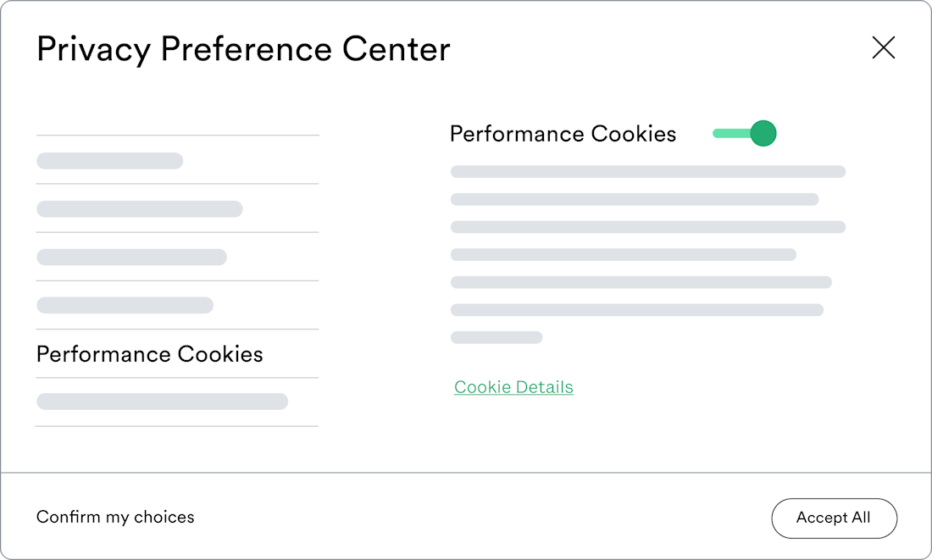Toggle off the Performance Cookies switch
The height and width of the screenshot is (560, 932).
coord(744,133)
